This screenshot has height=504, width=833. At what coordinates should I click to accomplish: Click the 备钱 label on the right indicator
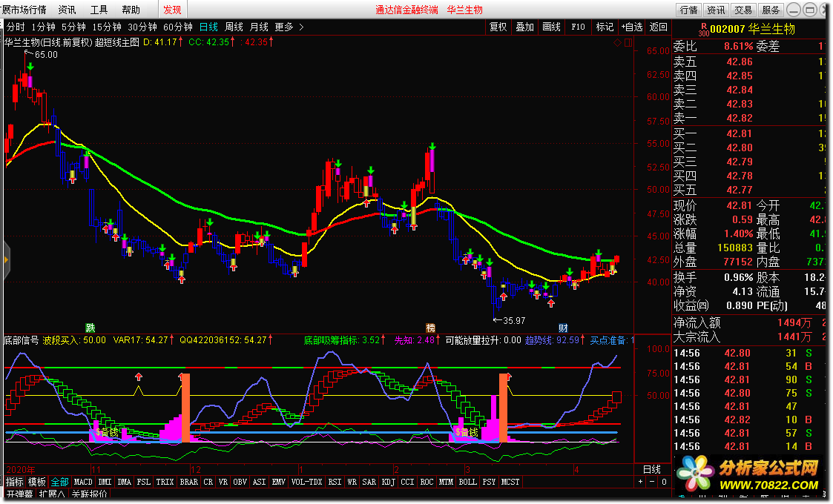pos(467,433)
